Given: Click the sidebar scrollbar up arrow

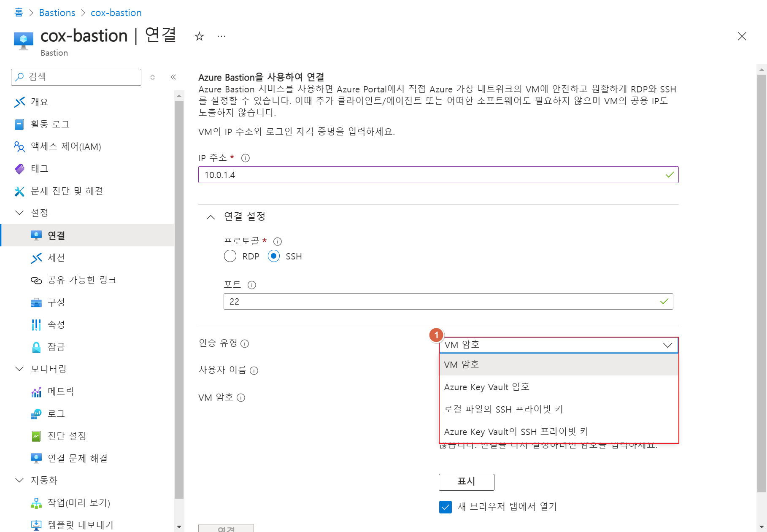Looking at the screenshot, I should pos(179,96).
